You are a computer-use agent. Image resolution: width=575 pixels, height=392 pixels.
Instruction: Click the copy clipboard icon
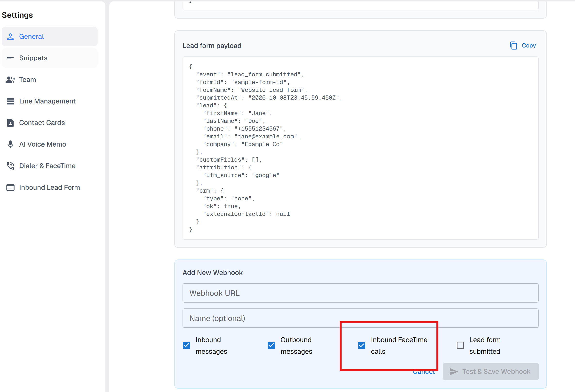pyautogui.click(x=513, y=46)
